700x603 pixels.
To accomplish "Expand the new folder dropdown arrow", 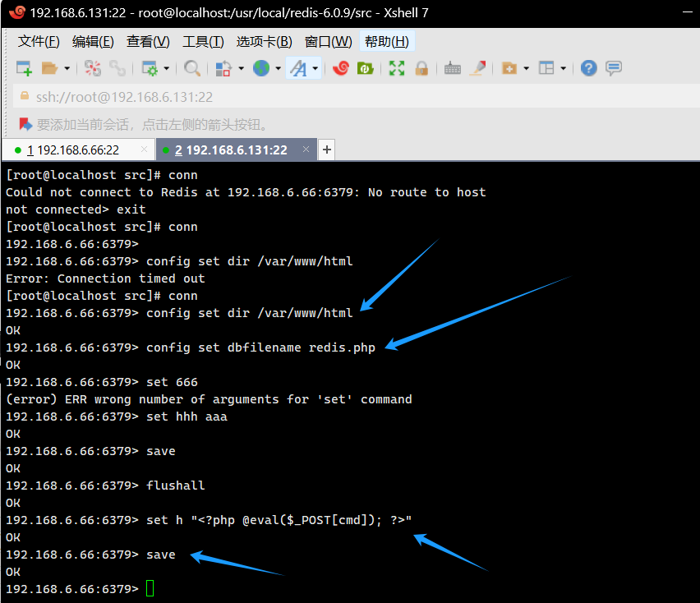I will tap(527, 68).
